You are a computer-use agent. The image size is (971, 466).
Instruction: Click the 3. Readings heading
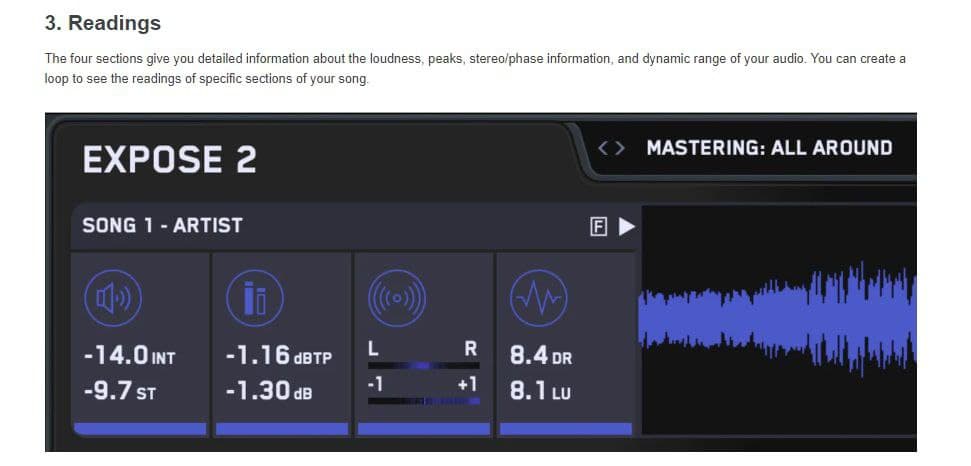pos(103,23)
